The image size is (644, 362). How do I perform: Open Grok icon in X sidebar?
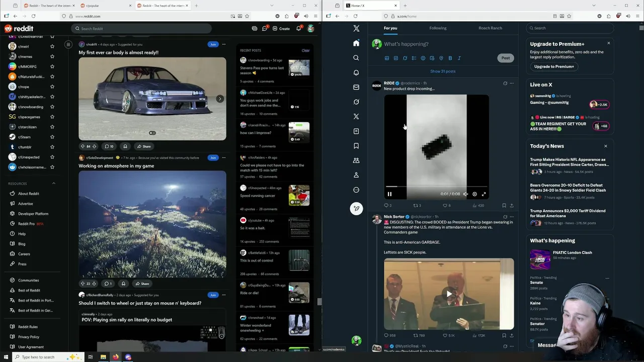[356, 102]
